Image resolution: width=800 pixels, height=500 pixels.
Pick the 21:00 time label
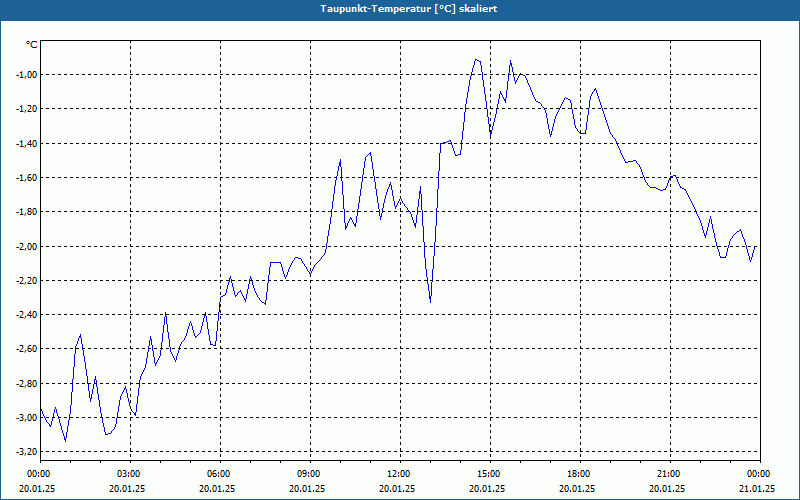pos(670,474)
